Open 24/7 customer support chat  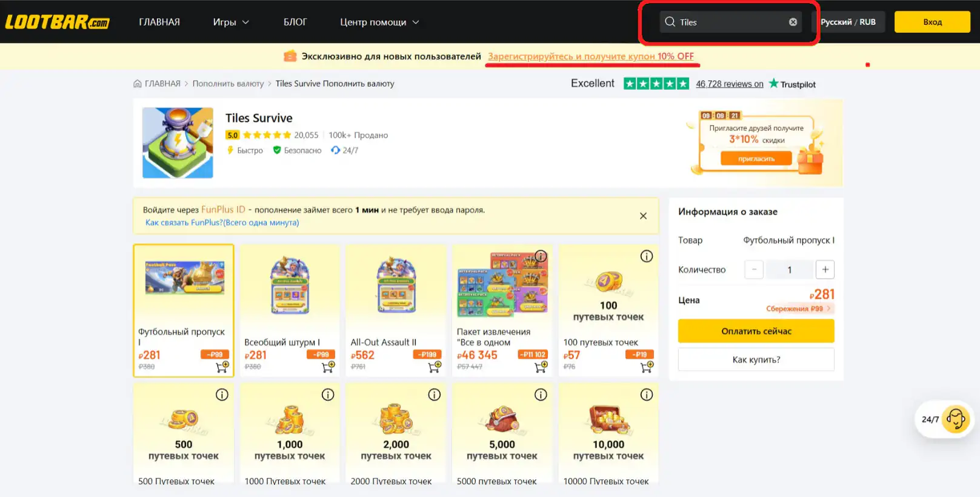click(944, 419)
